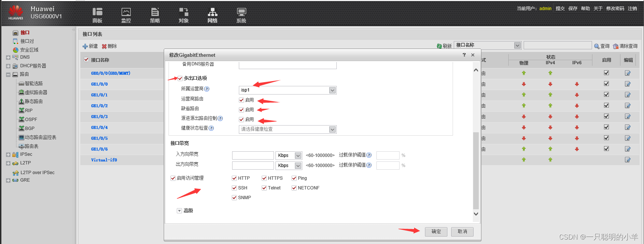
Task: Open 静态路由 in the sidebar
Action: [x=34, y=101]
